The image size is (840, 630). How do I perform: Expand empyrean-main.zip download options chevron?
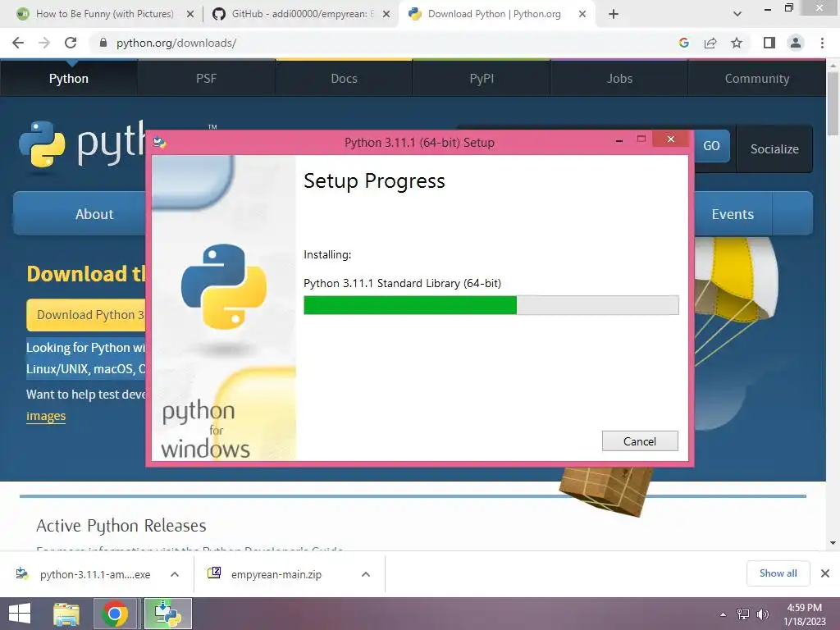point(366,574)
